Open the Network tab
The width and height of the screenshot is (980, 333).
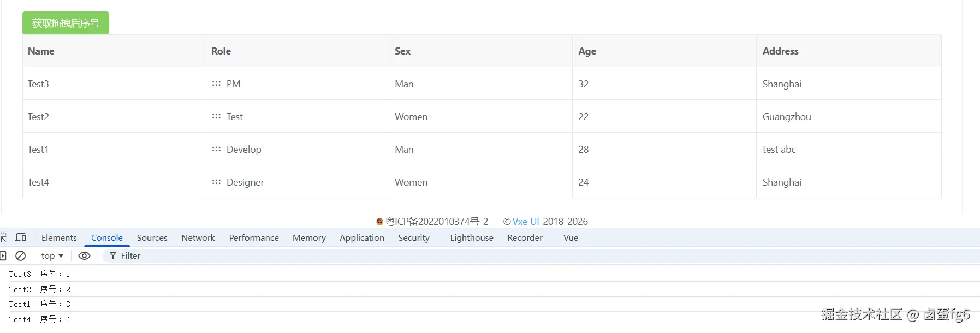198,237
